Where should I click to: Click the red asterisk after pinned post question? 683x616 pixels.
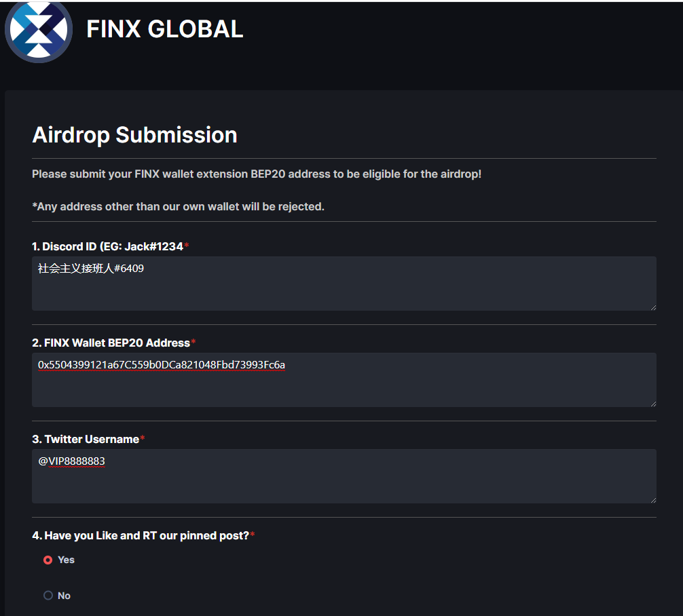[x=253, y=535]
